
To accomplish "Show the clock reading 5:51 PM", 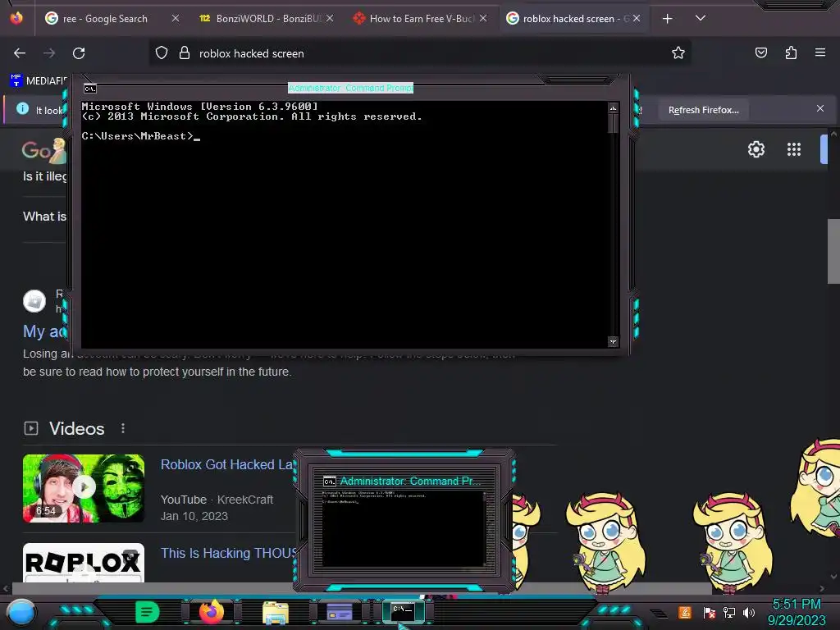I will point(796,604).
